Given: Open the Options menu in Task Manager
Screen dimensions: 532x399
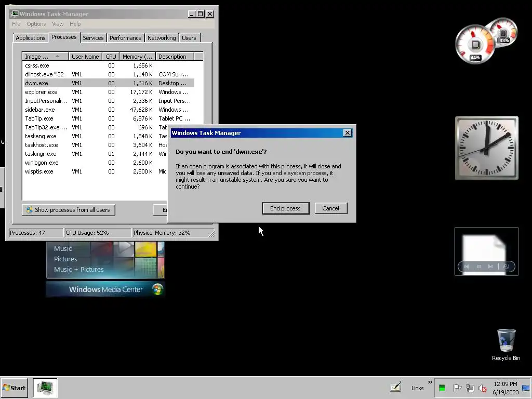Looking at the screenshot, I should coord(36,24).
